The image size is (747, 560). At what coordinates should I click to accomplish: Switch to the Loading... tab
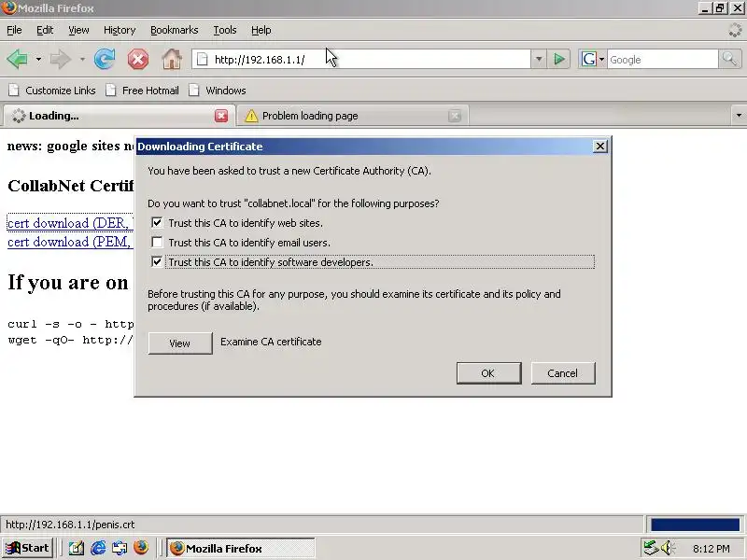click(x=120, y=116)
